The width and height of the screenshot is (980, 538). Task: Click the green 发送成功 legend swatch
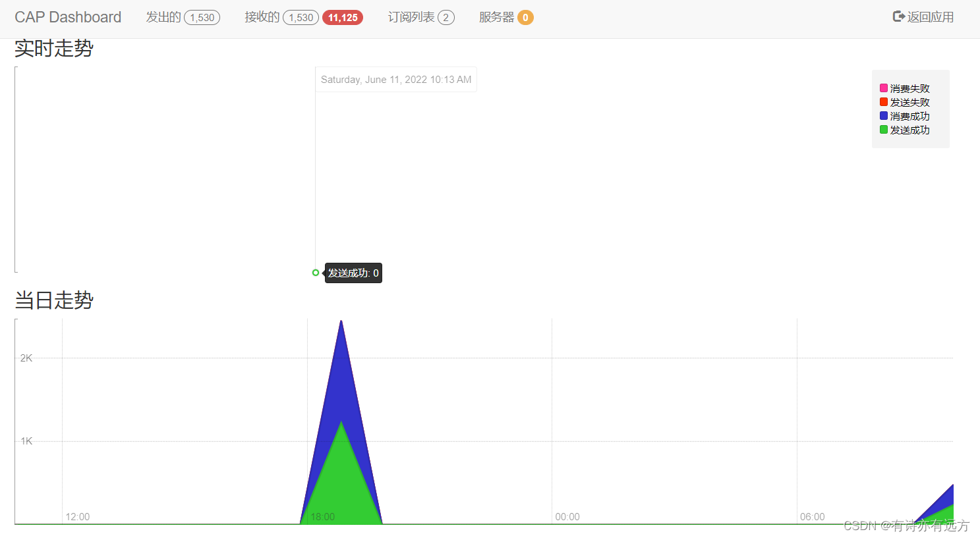(884, 130)
